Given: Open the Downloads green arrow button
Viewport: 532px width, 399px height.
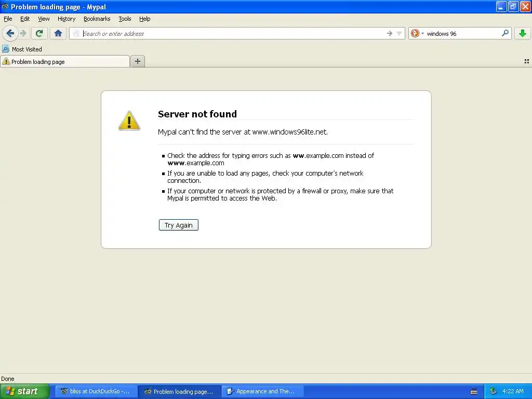Looking at the screenshot, I should coord(523,33).
